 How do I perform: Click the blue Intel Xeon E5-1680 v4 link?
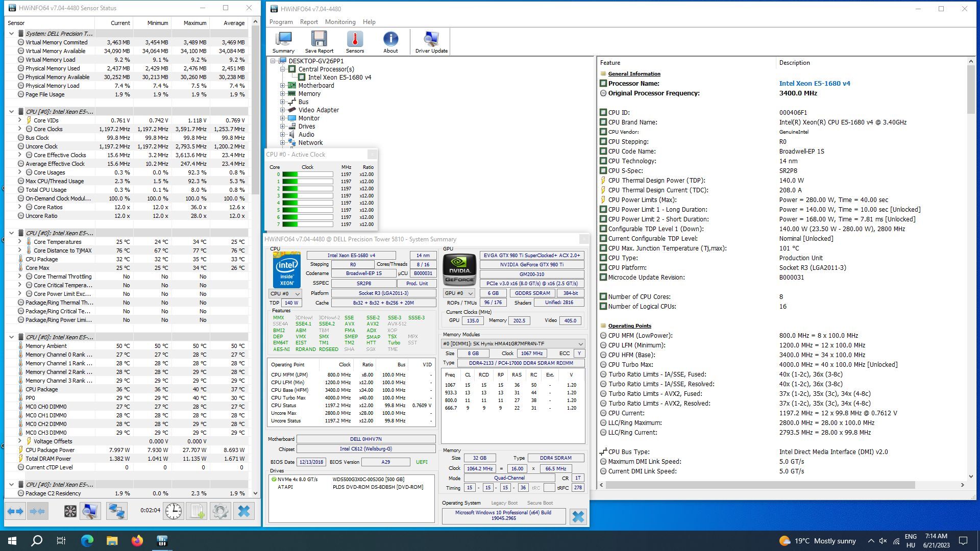click(815, 84)
